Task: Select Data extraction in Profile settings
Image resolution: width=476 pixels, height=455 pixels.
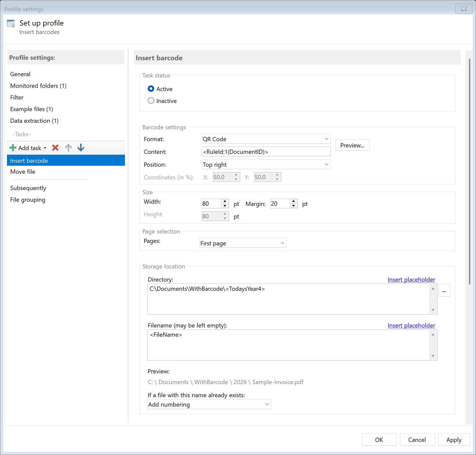Action: [x=34, y=121]
